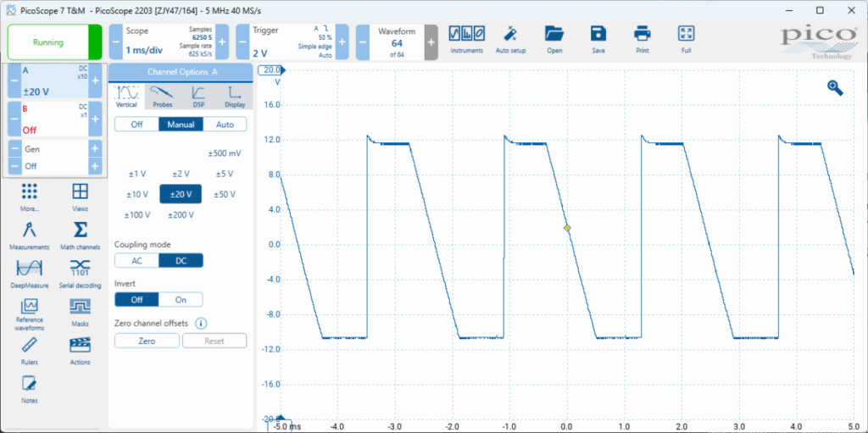
Task: Click the zoom magnifier on graph
Action: pyautogui.click(x=835, y=87)
